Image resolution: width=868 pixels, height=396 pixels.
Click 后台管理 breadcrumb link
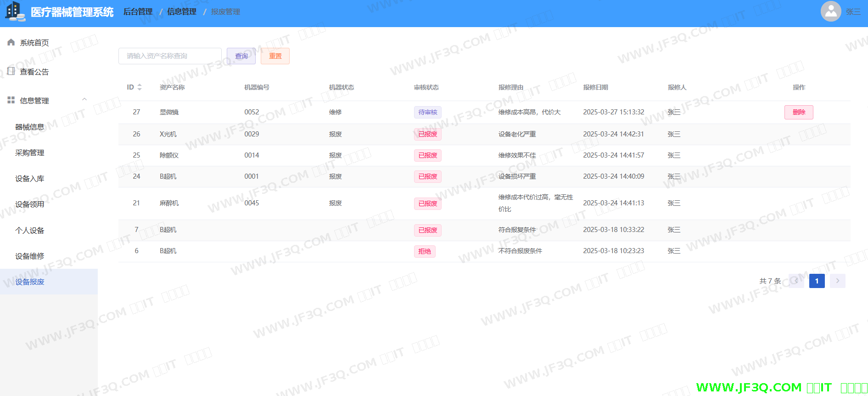(x=138, y=12)
